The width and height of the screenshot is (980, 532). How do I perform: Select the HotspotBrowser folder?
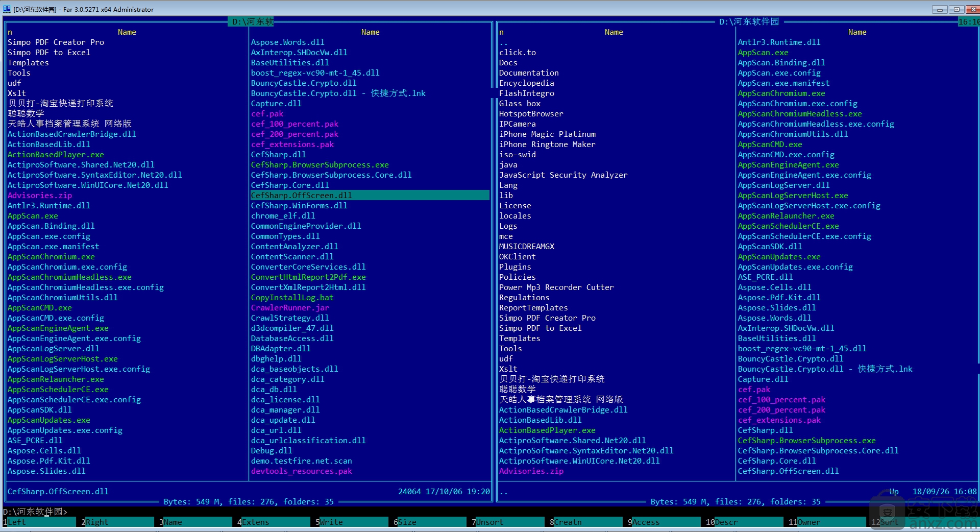(531, 113)
